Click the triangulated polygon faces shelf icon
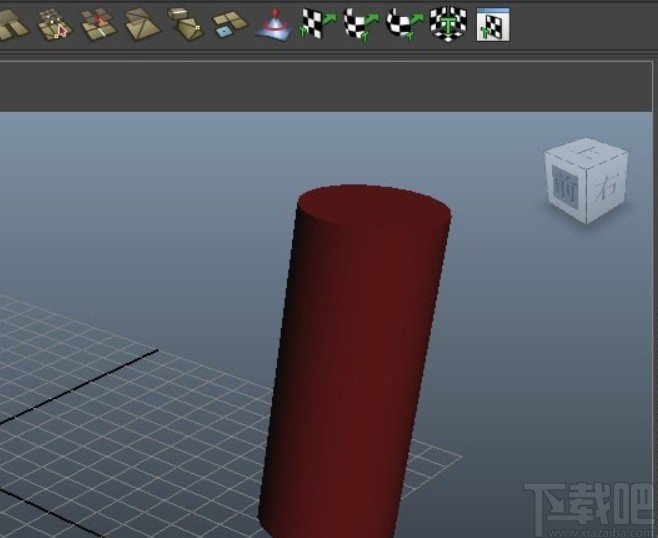This screenshot has height=538, width=658. point(142,24)
